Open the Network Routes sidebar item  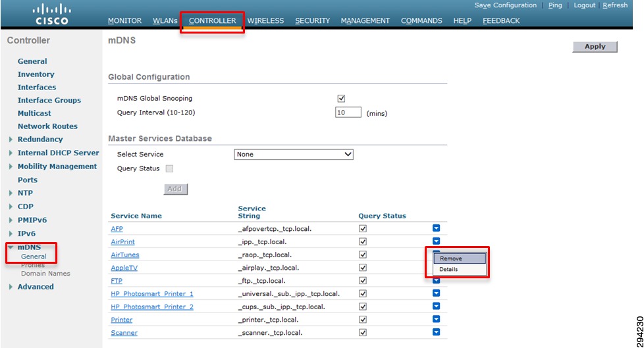pyautogui.click(x=47, y=126)
